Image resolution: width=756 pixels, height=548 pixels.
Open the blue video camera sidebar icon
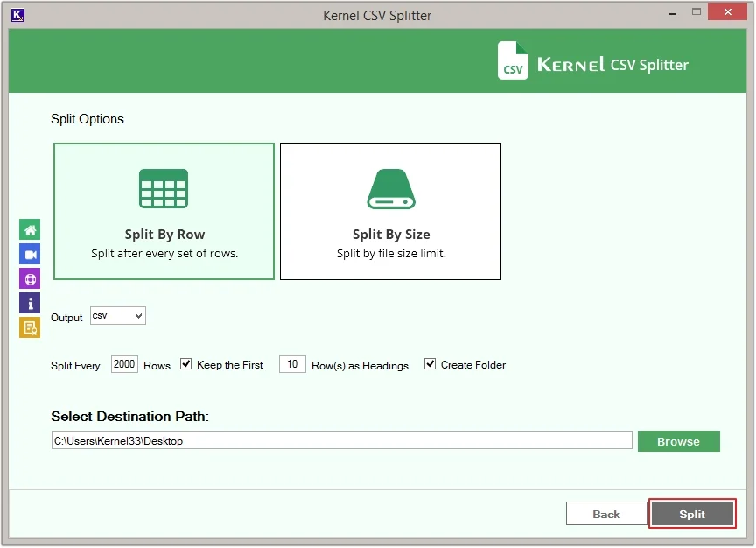tap(30, 255)
